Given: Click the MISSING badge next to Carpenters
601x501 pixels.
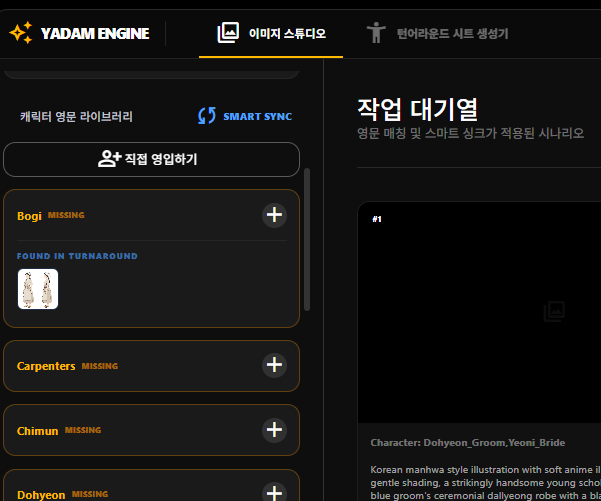Looking at the screenshot, I should point(100,366).
